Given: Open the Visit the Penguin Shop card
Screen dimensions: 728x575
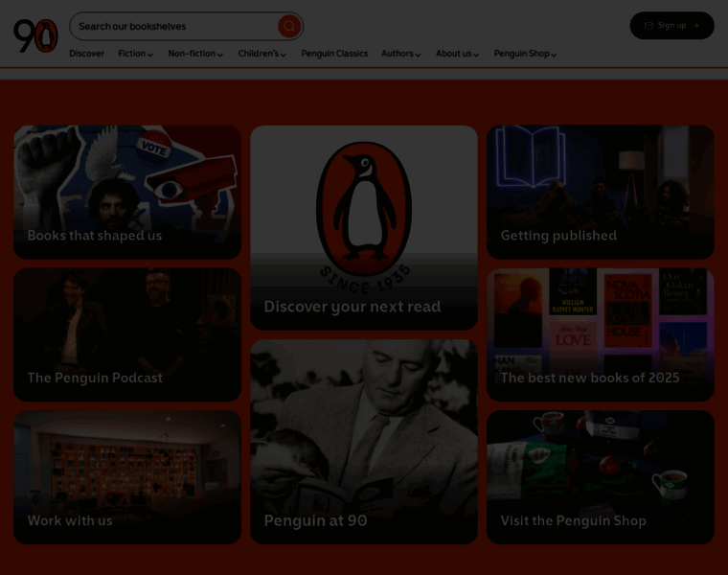Looking at the screenshot, I should click(601, 477).
